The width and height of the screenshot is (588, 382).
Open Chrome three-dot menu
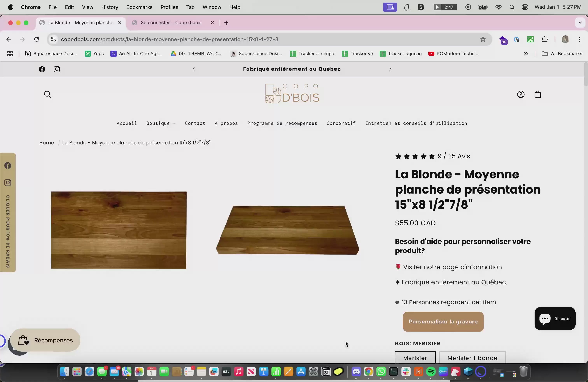(579, 39)
